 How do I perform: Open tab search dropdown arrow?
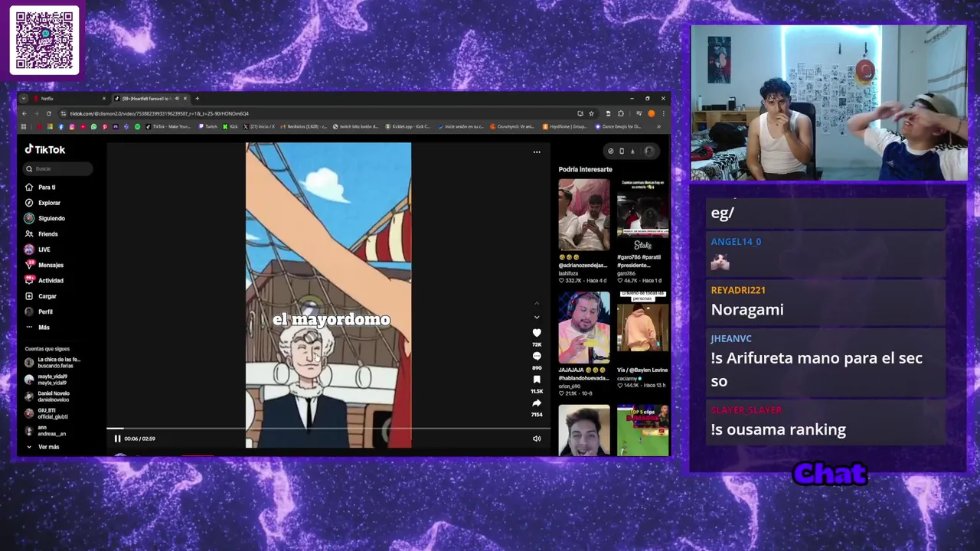click(24, 98)
